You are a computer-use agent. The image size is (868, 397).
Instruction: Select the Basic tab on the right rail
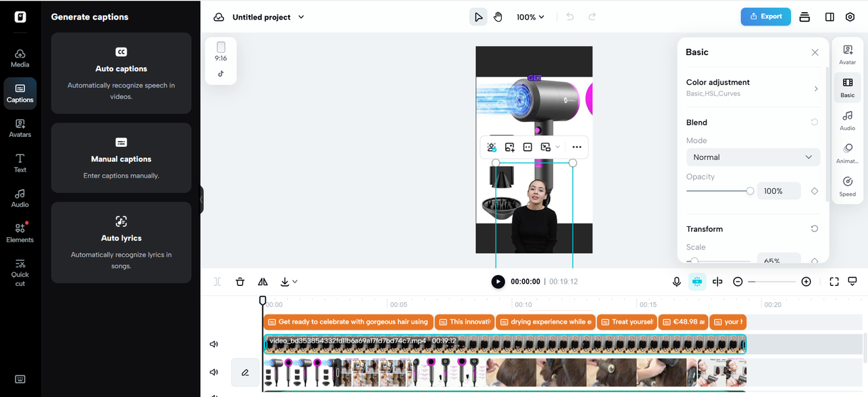[847, 87]
